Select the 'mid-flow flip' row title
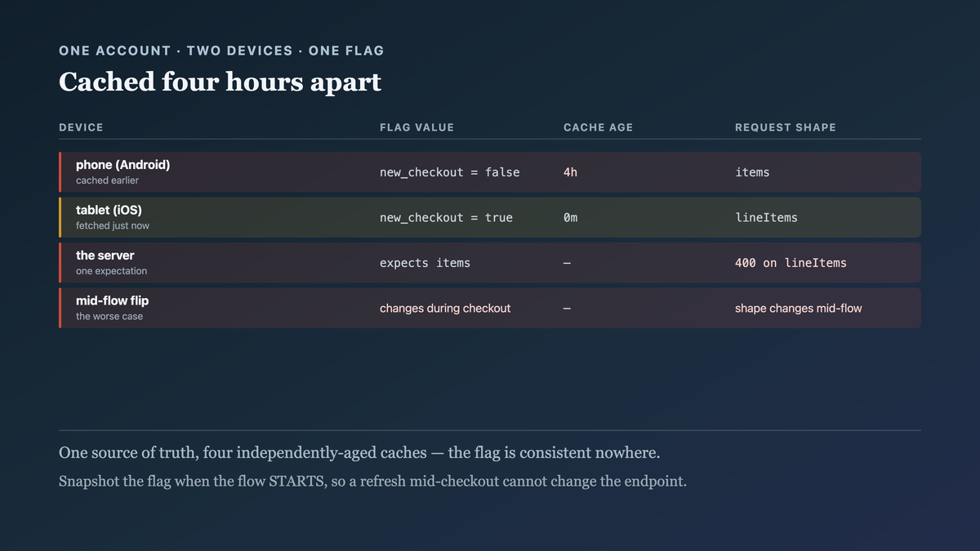Viewport: 980px width, 551px height. click(x=113, y=300)
